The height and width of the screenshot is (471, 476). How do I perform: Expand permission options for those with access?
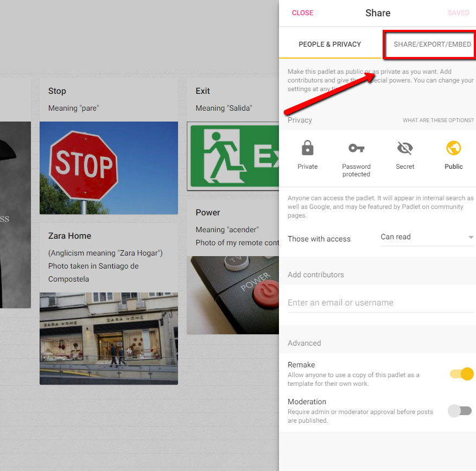427,237
